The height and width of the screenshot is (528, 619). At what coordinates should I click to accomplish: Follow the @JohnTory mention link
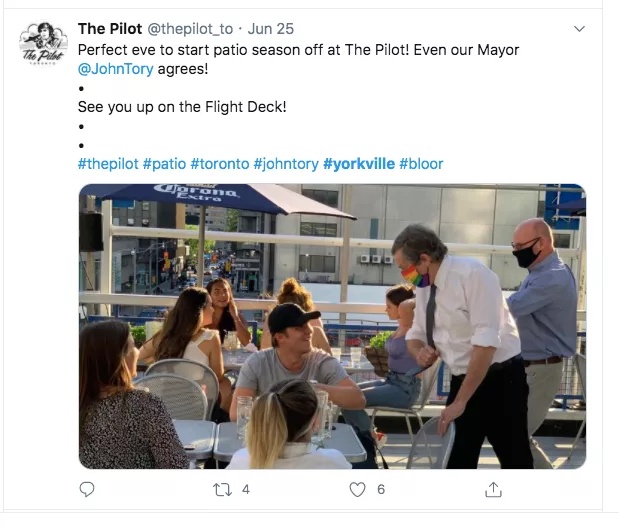click(115, 69)
